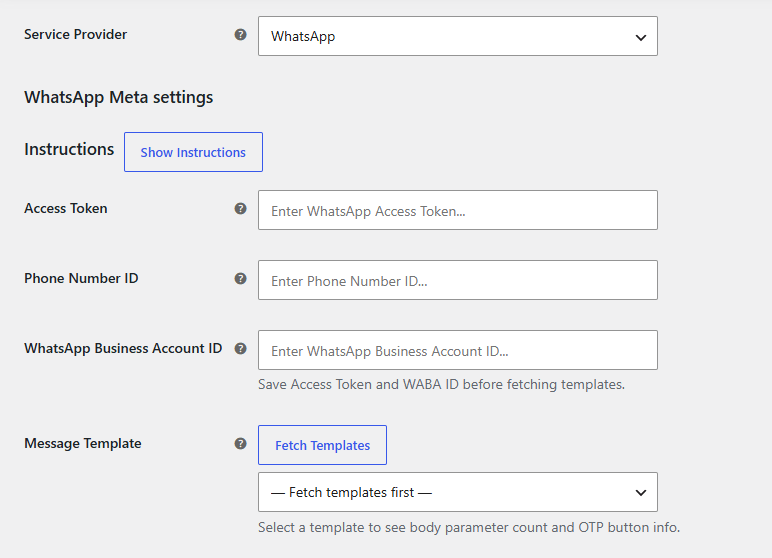View help for WhatsApp Business Account ID
This screenshot has width=772, height=558.
[240, 348]
